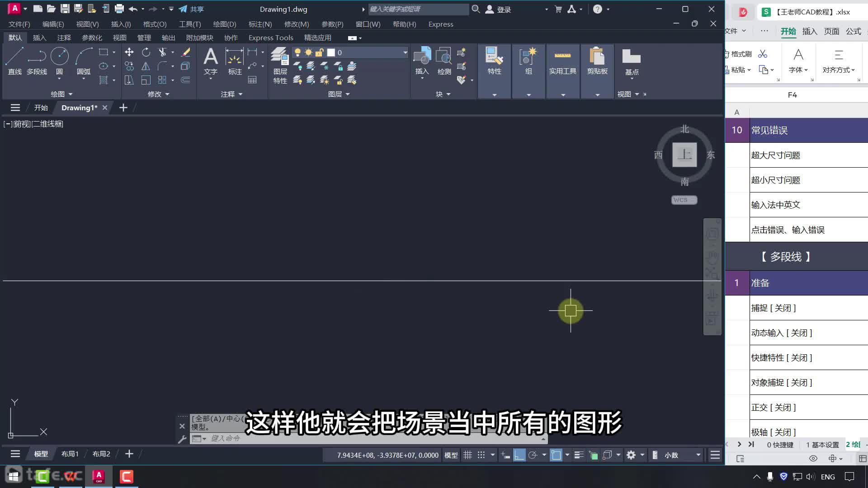Click the WCS button under ViewCube
868x488 pixels.
(x=684, y=200)
